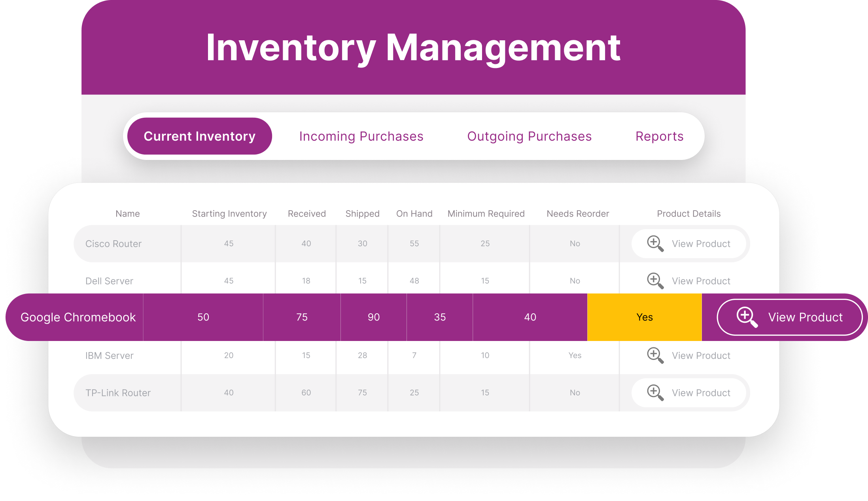Viewport: 868px width, 501px height.
Task: Open the Reports tab
Action: point(659,136)
